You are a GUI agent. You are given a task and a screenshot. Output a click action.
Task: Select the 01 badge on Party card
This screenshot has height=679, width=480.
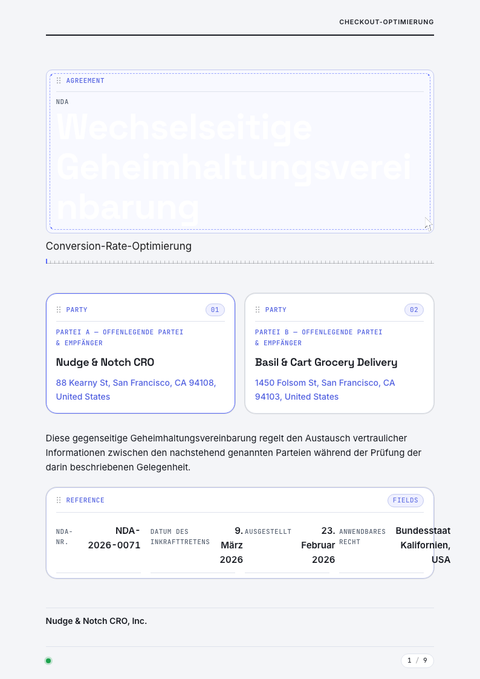point(215,310)
